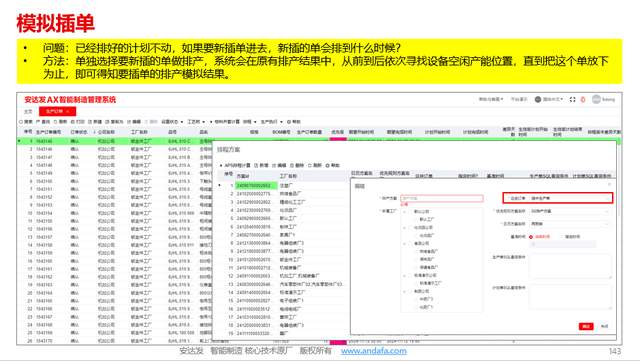The image size is (640, 361).
Task: Click the help icon in scheduling-plan toolbar
Action: tap(327, 165)
